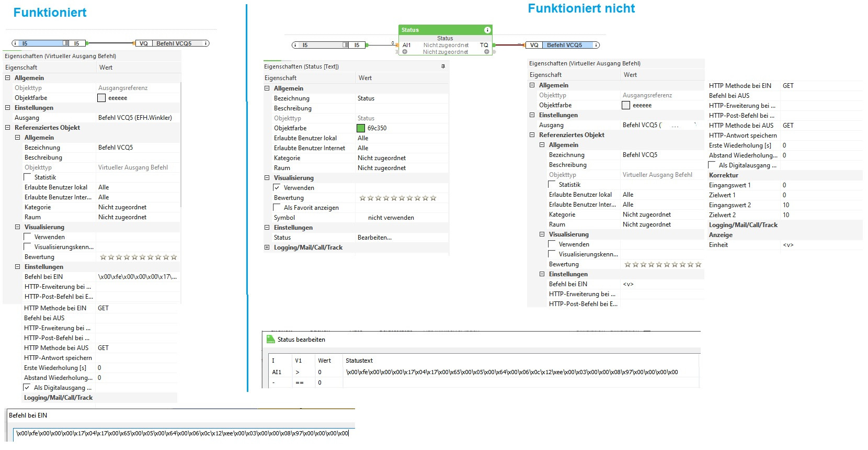Select the green Status block title bar
Screen dimensions: 868x450
pos(446,30)
